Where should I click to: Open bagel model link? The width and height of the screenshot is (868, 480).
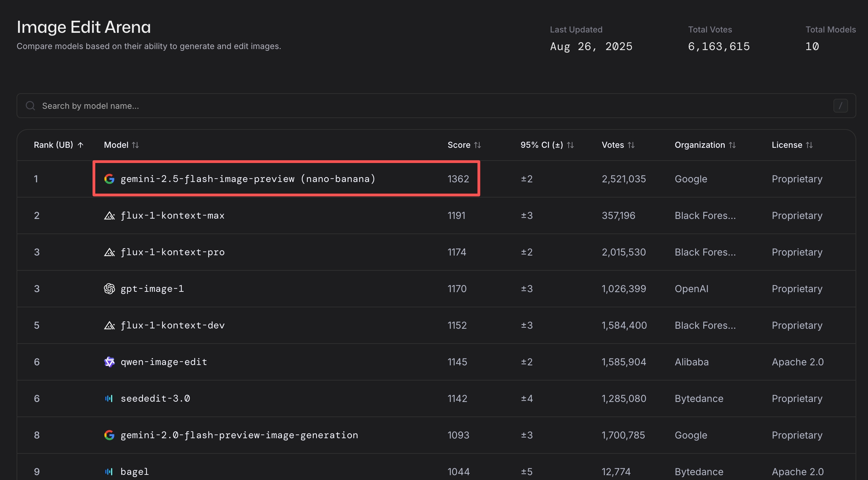tap(135, 472)
